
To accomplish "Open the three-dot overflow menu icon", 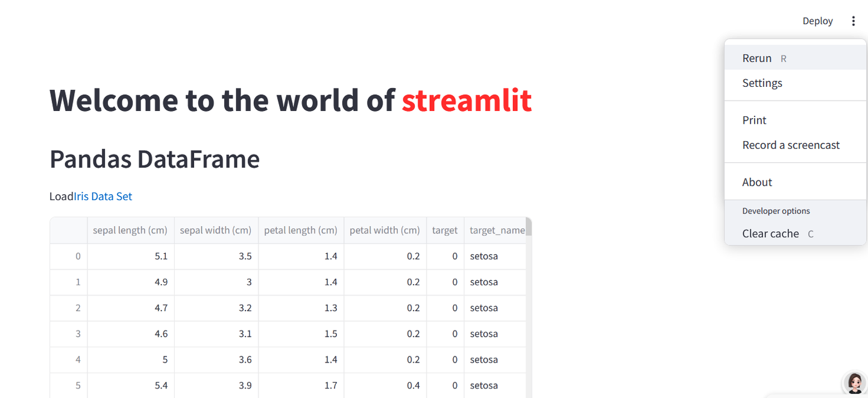I will (x=854, y=21).
